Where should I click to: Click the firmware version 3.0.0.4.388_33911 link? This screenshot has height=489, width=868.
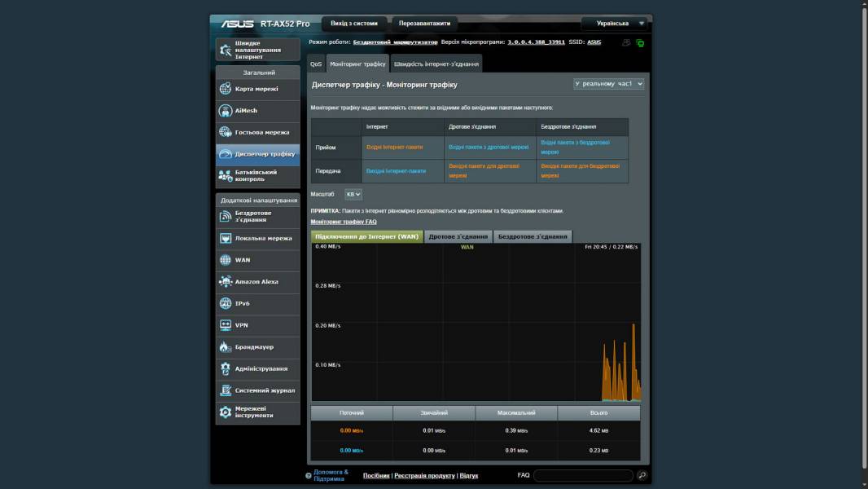coord(536,42)
